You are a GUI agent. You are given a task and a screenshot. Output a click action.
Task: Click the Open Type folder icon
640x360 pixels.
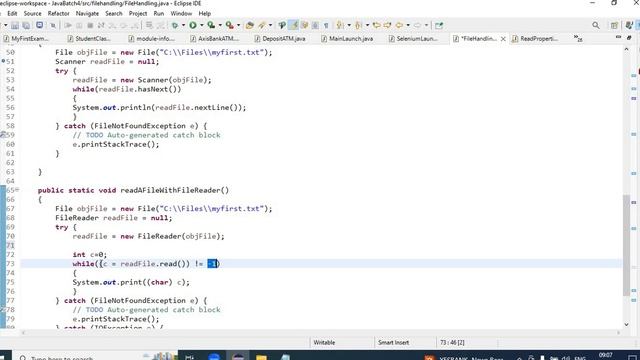click(x=250, y=25)
